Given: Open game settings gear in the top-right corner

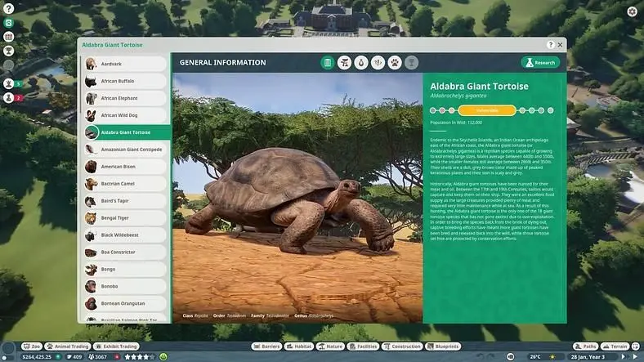Looking at the screenshot, I should 632,11.
